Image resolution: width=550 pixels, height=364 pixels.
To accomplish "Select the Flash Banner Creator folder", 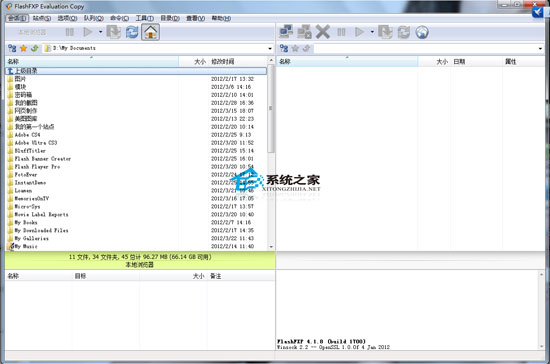I will (136, 159).
